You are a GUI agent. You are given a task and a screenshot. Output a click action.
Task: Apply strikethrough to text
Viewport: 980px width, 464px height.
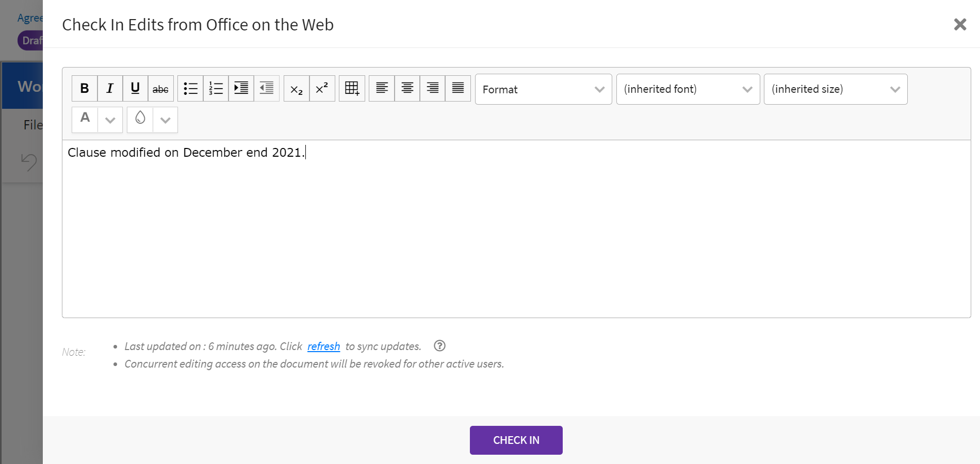[160, 89]
